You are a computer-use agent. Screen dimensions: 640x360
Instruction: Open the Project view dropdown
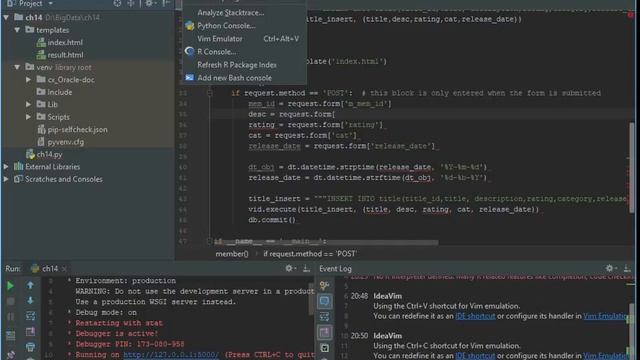51,3
